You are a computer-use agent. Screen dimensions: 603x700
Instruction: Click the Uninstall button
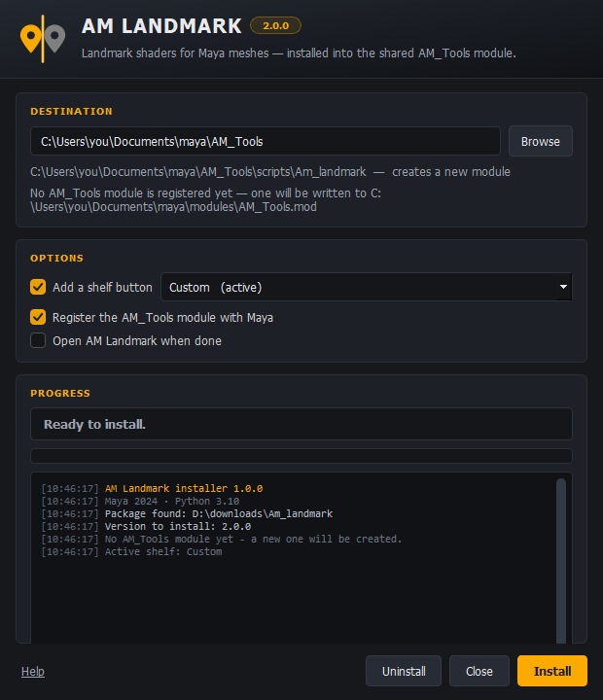pos(404,671)
